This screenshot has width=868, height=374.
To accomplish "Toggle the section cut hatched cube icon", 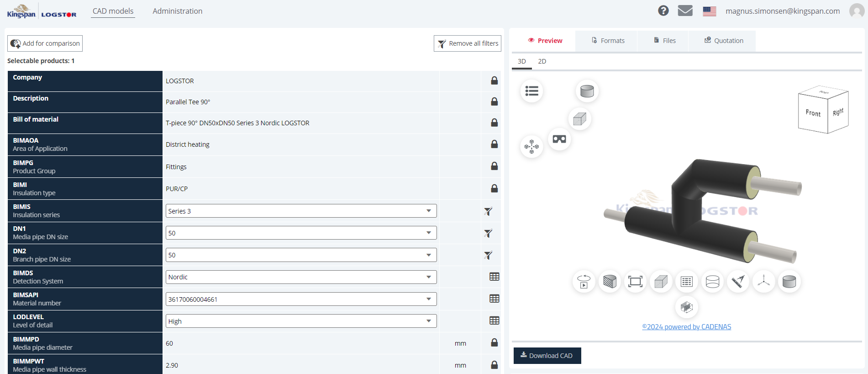I will [x=610, y=282].
